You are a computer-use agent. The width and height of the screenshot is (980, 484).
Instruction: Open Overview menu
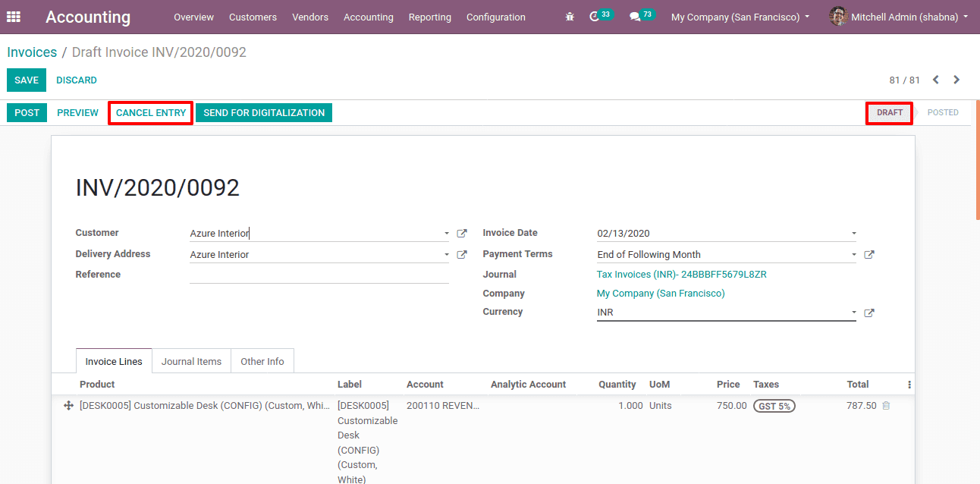pos(193,17)
